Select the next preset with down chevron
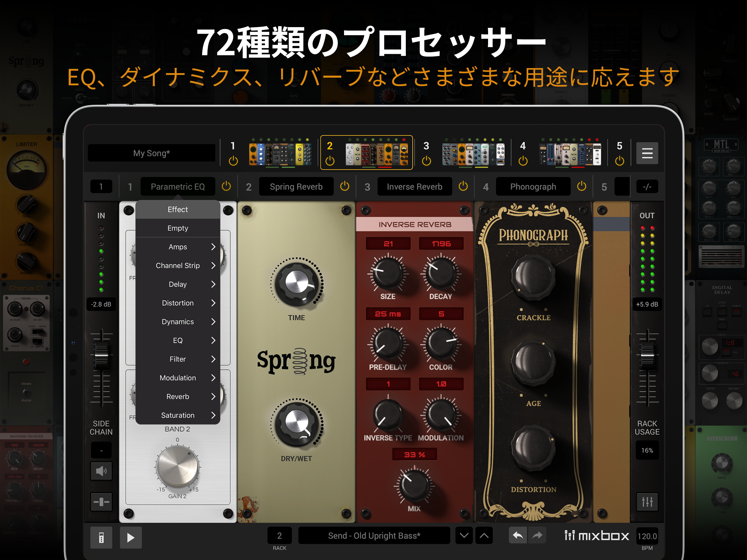This screenshot has height=560, width=747. [x=464, y=535]
